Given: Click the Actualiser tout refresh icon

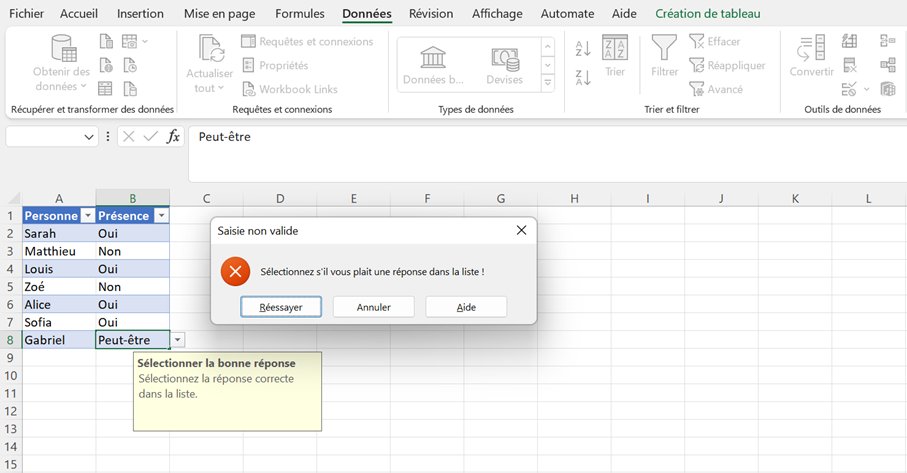Looking at the screenshot, I should click(211, 49).
